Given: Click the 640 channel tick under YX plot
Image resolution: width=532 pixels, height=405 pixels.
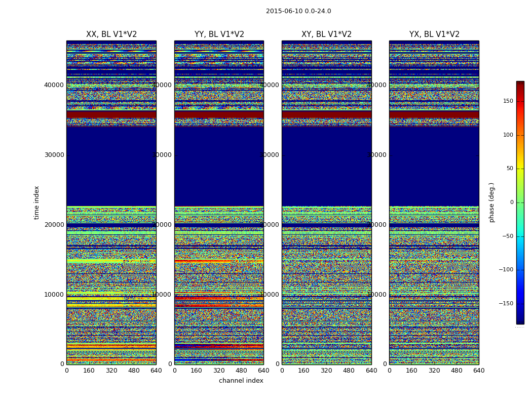Looking at the screenshot, I should click(x=479, y=371).
